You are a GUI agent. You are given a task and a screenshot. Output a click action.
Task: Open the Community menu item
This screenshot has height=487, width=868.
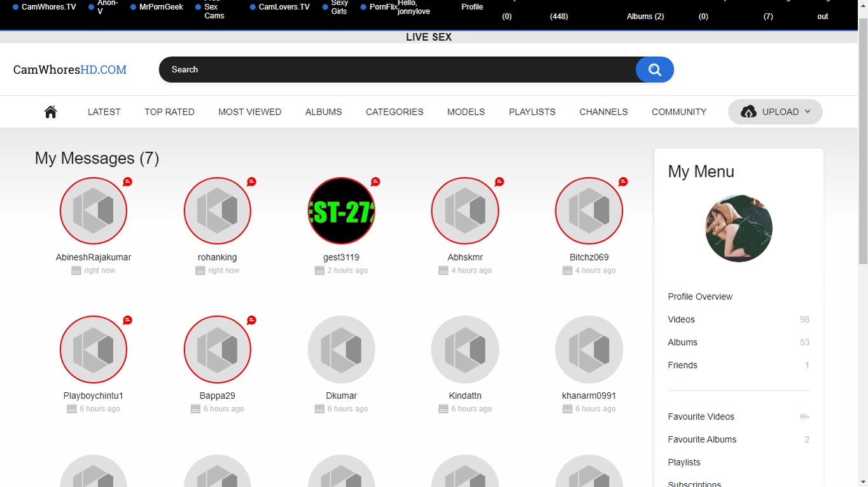tap(678, 112)
